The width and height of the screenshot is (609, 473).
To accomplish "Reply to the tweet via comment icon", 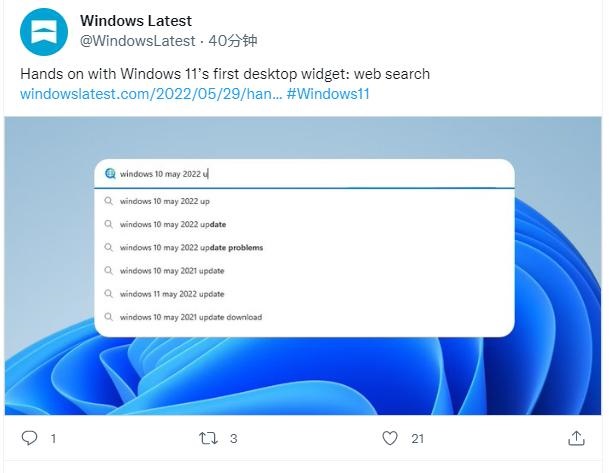I will pyautogui.click(x=30, y=438).
